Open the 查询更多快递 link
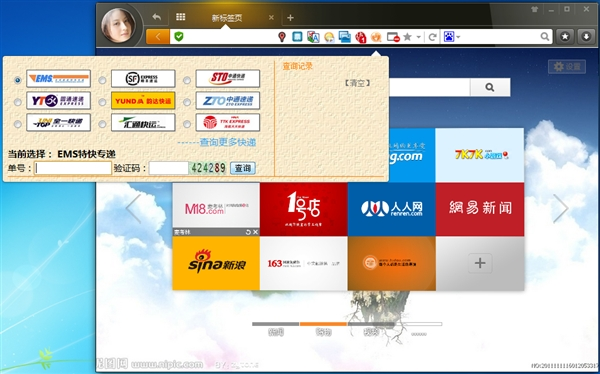 (228, 142)
